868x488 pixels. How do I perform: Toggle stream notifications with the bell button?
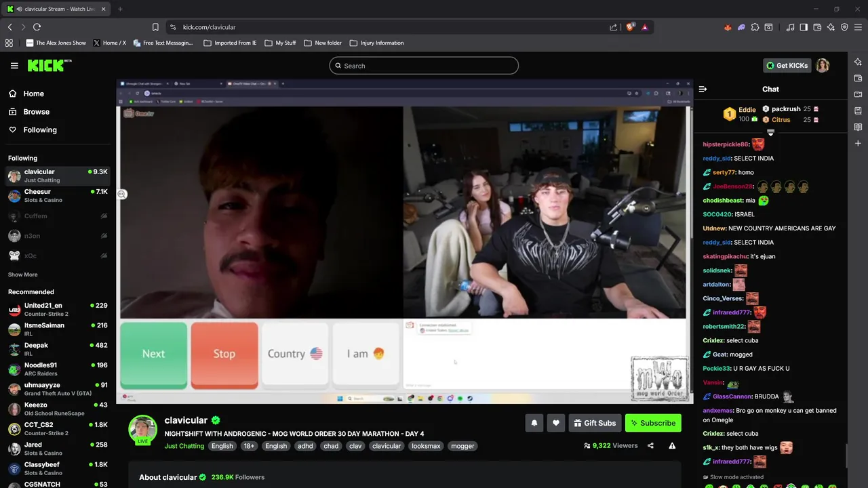534,423
